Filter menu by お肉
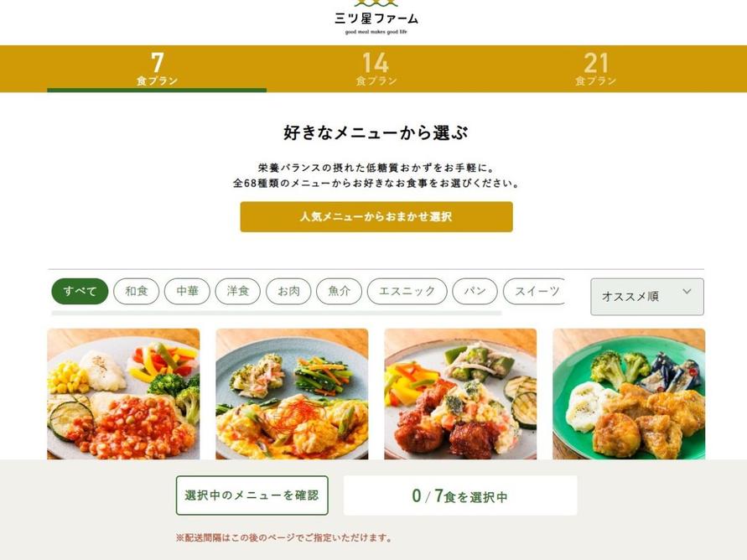 (288, 291)
